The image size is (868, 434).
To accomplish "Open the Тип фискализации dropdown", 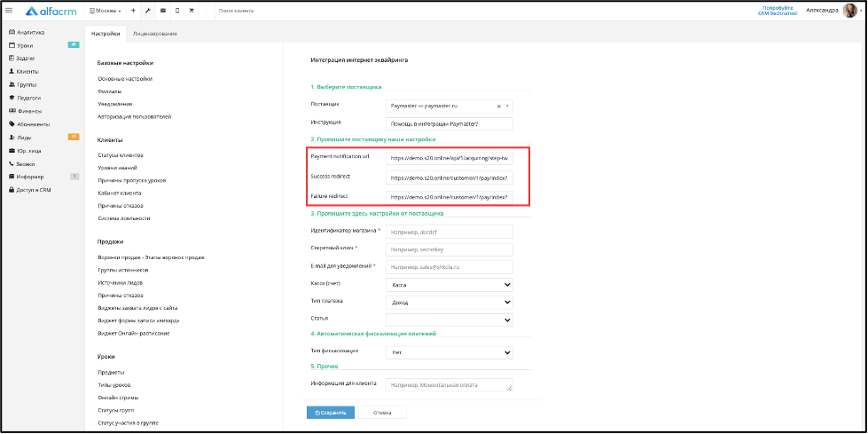I will point(449,352).
